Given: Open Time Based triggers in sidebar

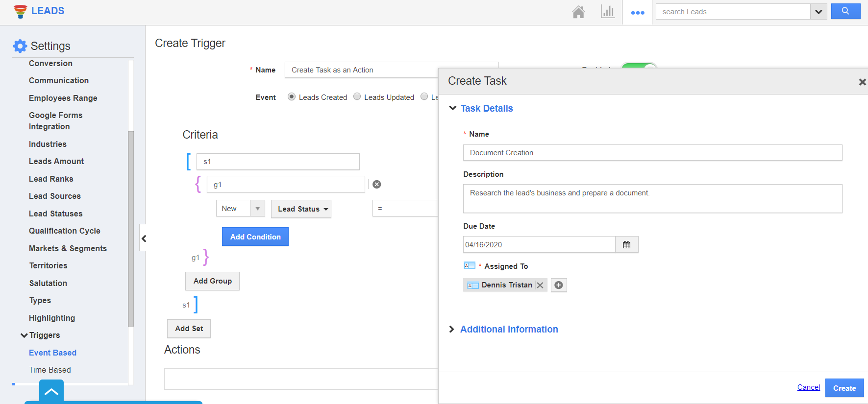Looking at the screenshot, I should pos(50,370).
